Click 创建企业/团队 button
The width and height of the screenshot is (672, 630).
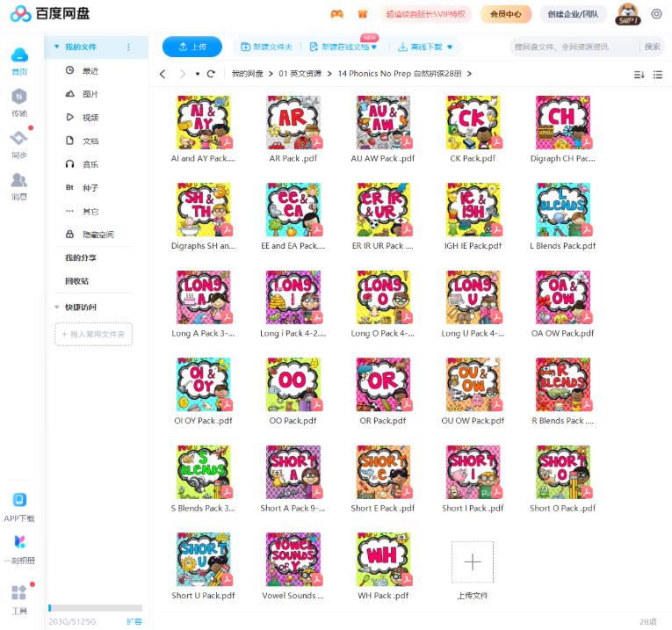[573, 14]
